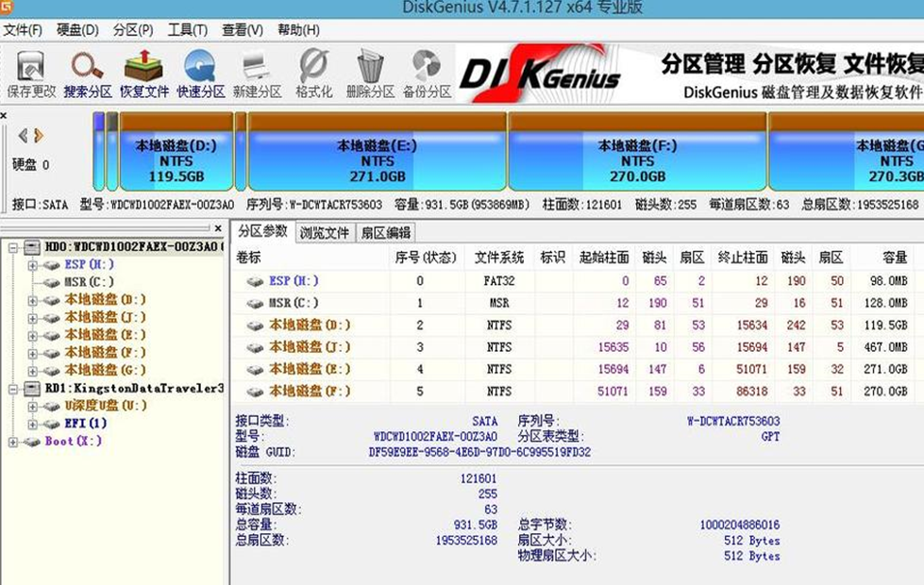Collapse the RD1 KingstonDataTraveler node
924x585 pixels.
[13, 389]
